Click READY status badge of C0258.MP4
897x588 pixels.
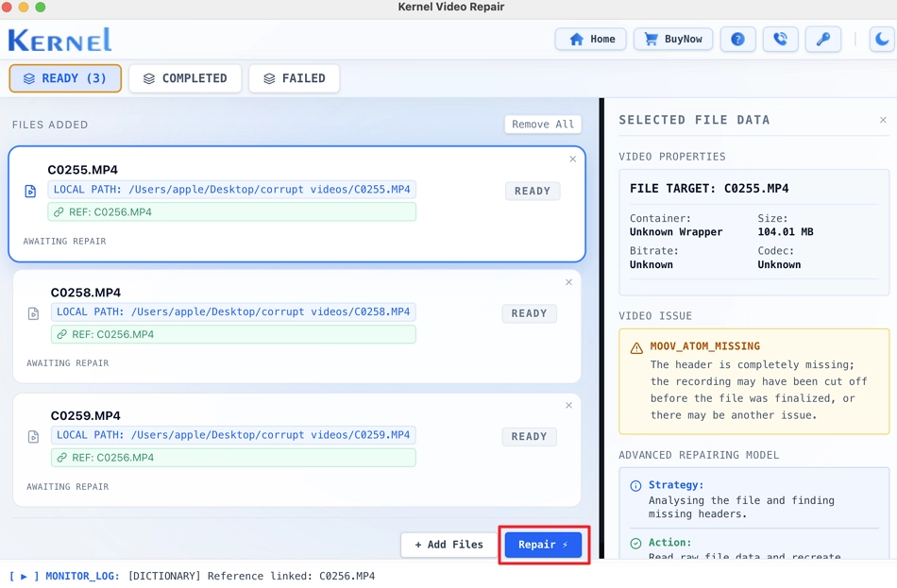pos(529,313)
